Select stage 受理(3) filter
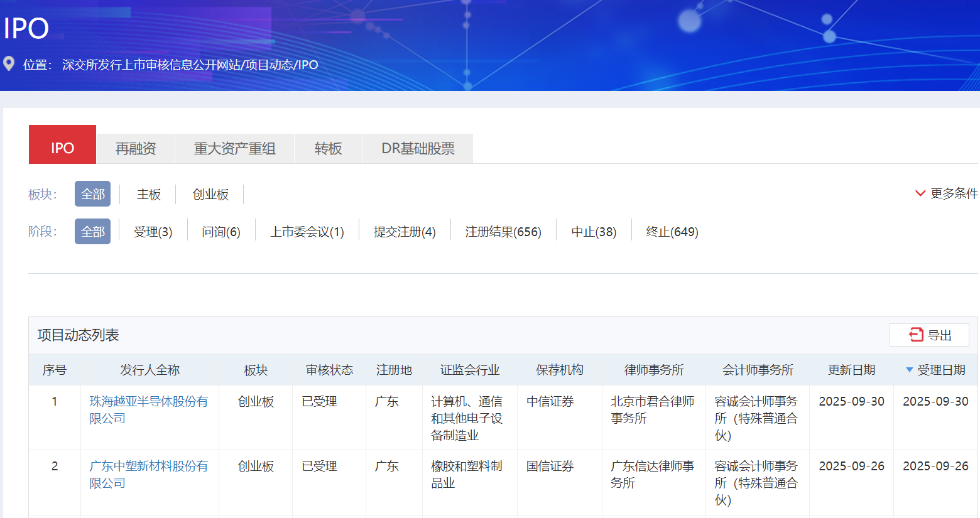The height and width of the screenshot is (518, 980). 153,232
